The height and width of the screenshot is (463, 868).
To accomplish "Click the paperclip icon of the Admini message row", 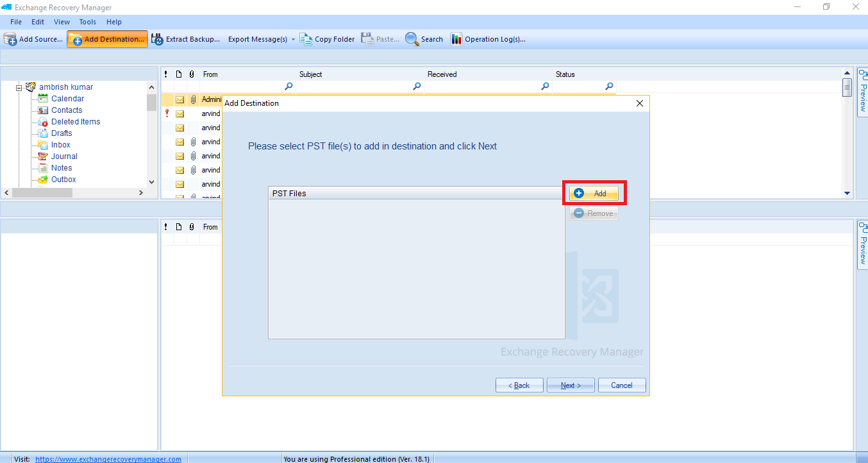I will [x=193, y=99].
